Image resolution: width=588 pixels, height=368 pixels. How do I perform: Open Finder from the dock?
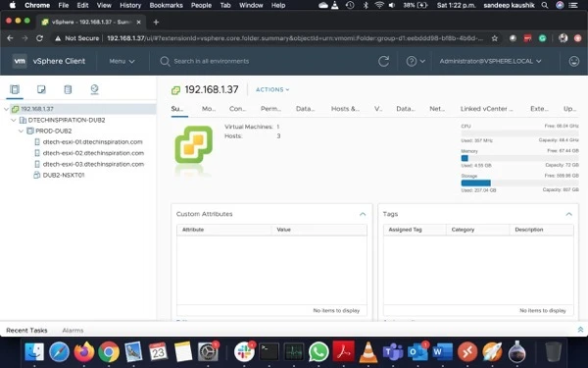tap(34, 352)
